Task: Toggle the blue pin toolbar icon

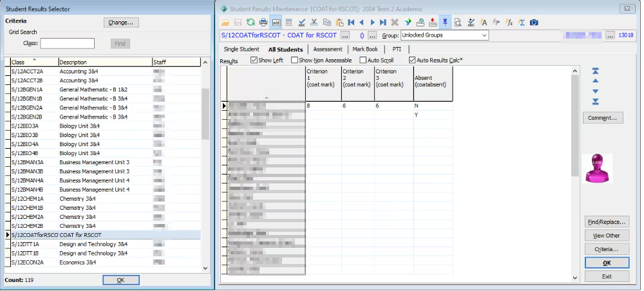Action: tap(445, 23)
